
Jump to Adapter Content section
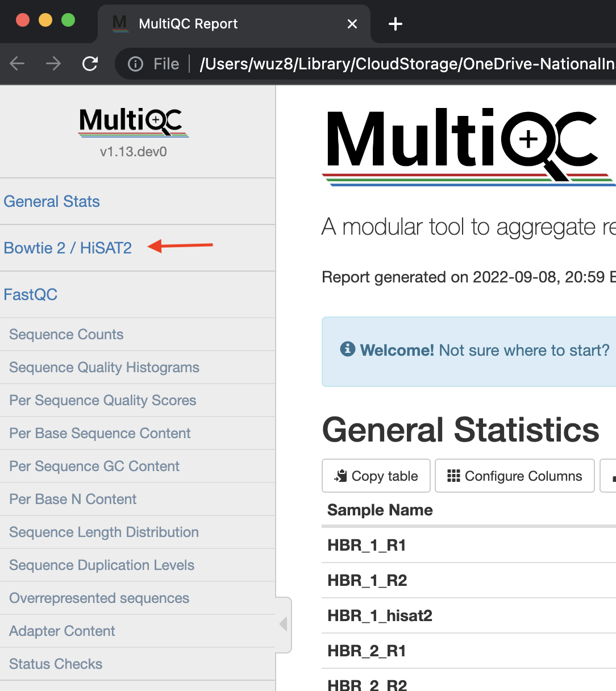point(62,631)
